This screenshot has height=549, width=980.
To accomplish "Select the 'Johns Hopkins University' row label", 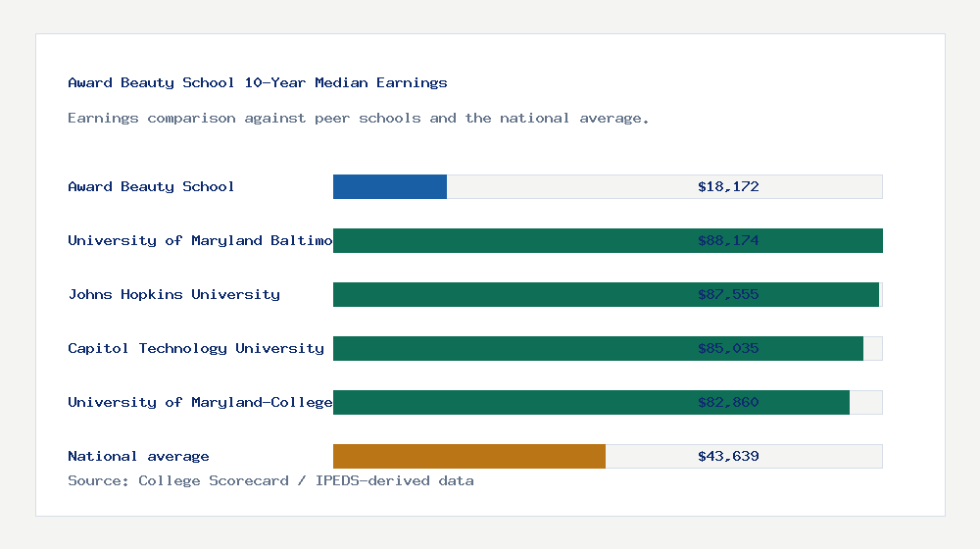I will click(x=173, y=294).
